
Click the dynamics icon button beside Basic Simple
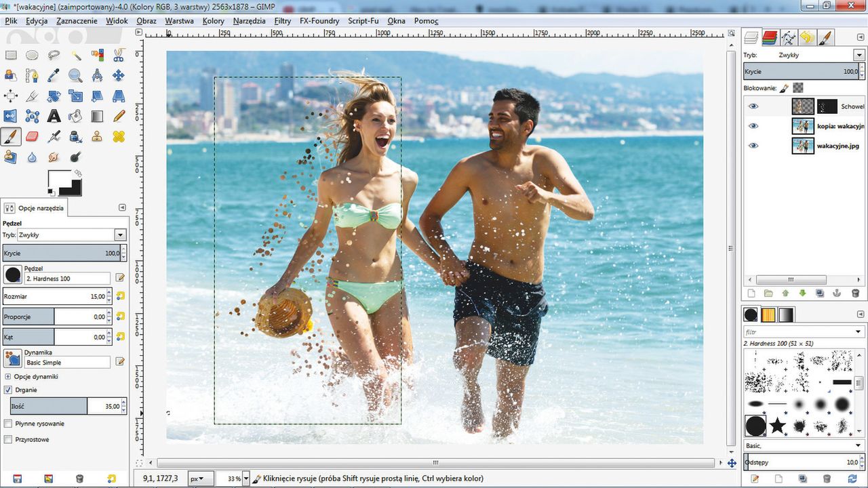coord(13,359)
